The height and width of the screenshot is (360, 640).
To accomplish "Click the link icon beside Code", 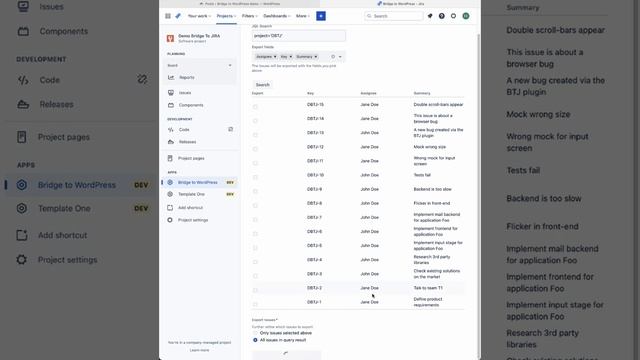I will 231,129.
